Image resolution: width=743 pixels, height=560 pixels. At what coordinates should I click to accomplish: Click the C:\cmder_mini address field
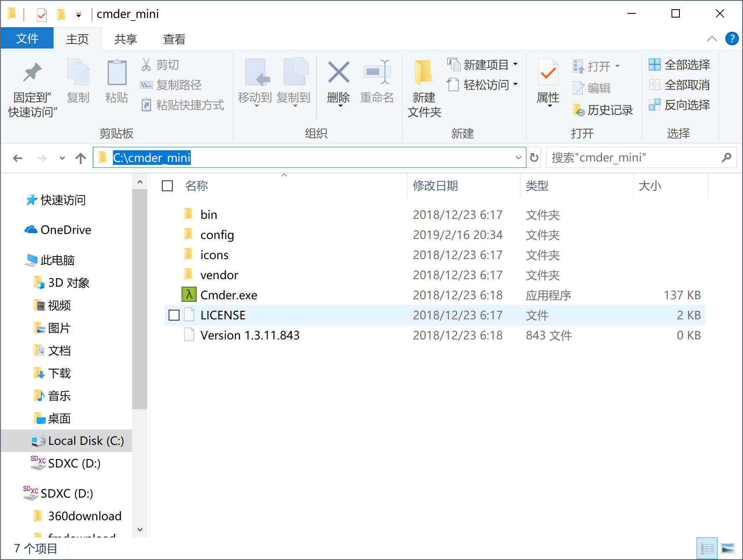(309, 158)
